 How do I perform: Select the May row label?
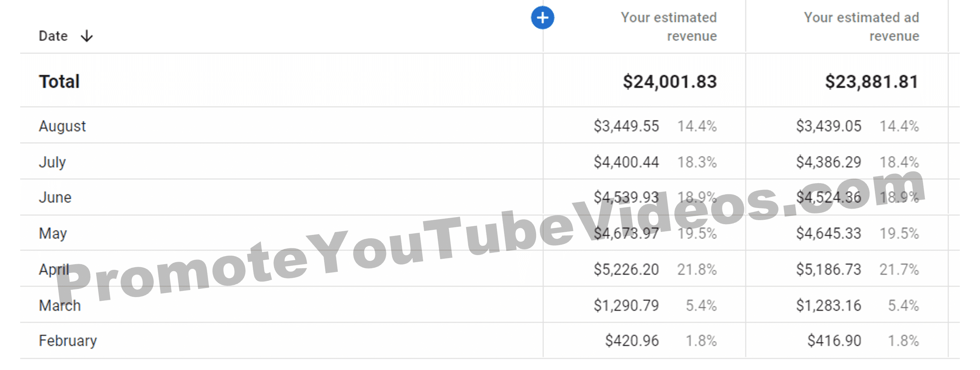[53, 233]
